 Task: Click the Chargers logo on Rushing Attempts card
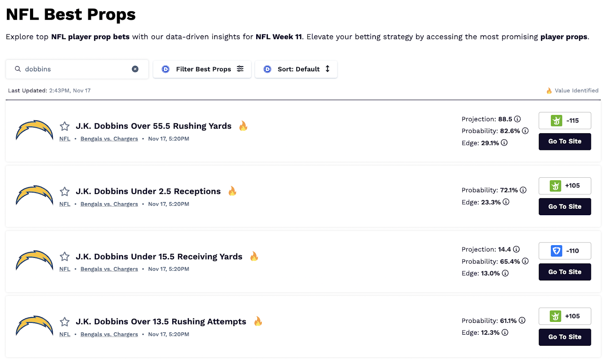pyautogui.click(x=34, y=326)
